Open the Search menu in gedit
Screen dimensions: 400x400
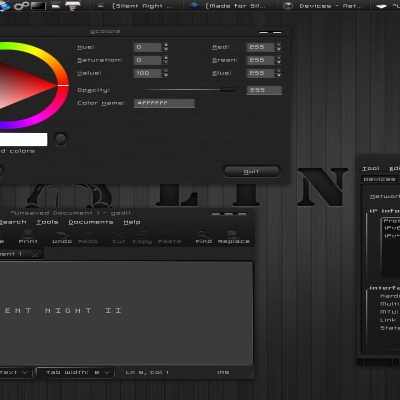[x=13, y=222]
